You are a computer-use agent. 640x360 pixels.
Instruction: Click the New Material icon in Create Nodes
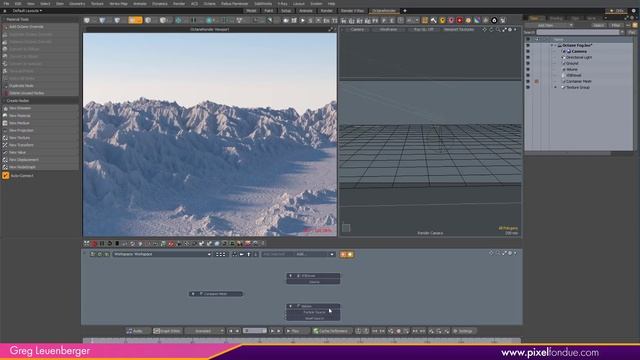5,116
